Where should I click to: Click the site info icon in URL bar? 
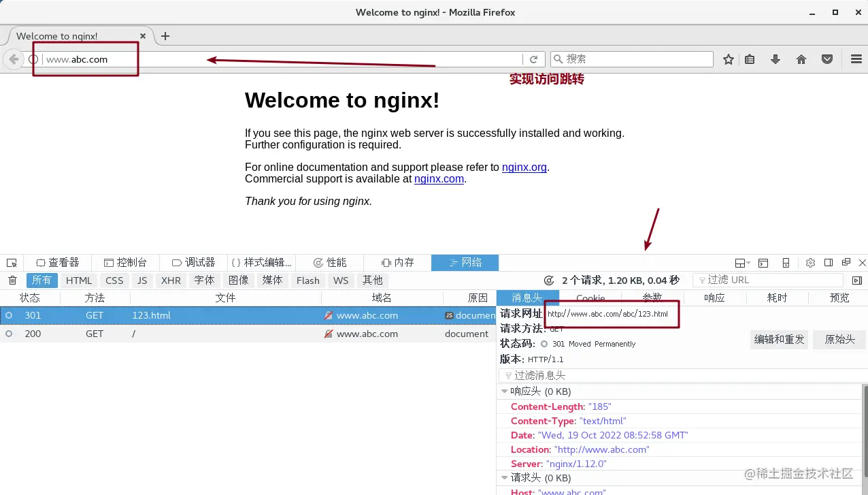point(33,59)
